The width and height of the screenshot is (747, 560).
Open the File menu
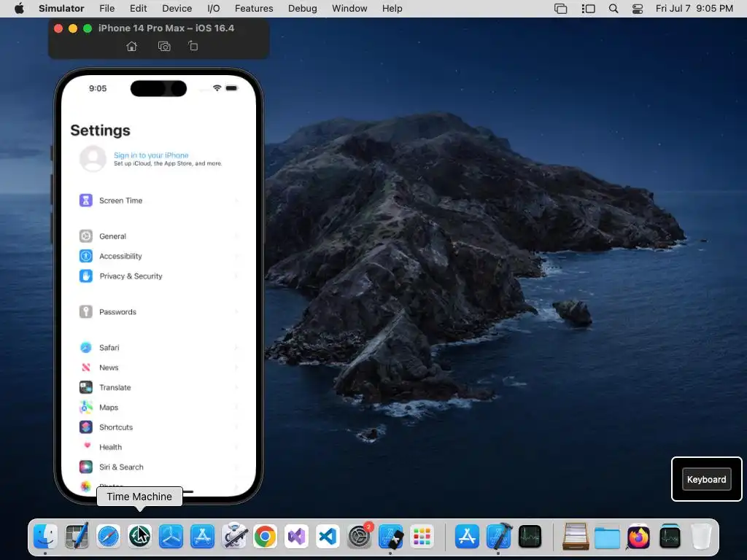(x=107, y=9)
